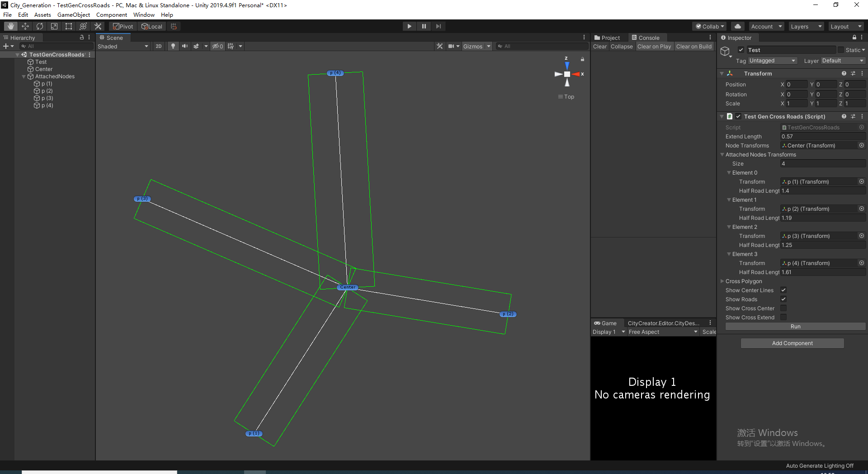This screenshot has width=868, height=474.
Task: Pause the game with the Pause button
Action: point(424,26)
